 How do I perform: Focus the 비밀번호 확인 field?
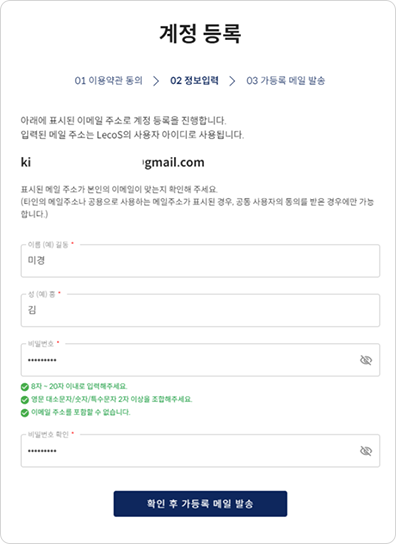point(200,451)
